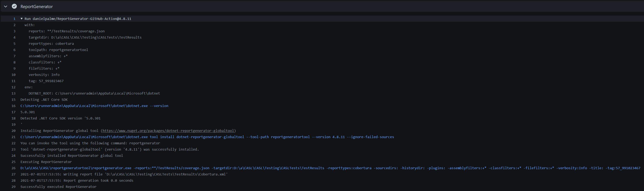Click line number 26 beside the executing command
Image resolution: width=644 pixels, height=191 pixels.
point(13,168)
